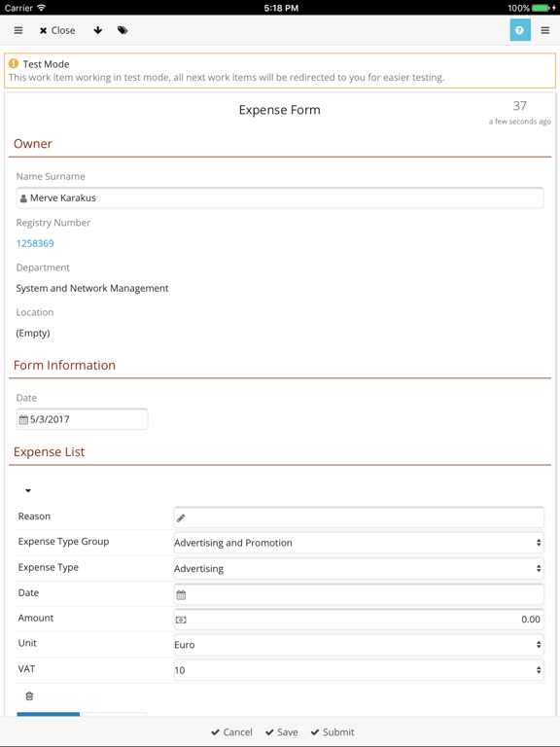Click System and Network Management text
The width and height of the screenshot is (560, 747).
[92, 288]
